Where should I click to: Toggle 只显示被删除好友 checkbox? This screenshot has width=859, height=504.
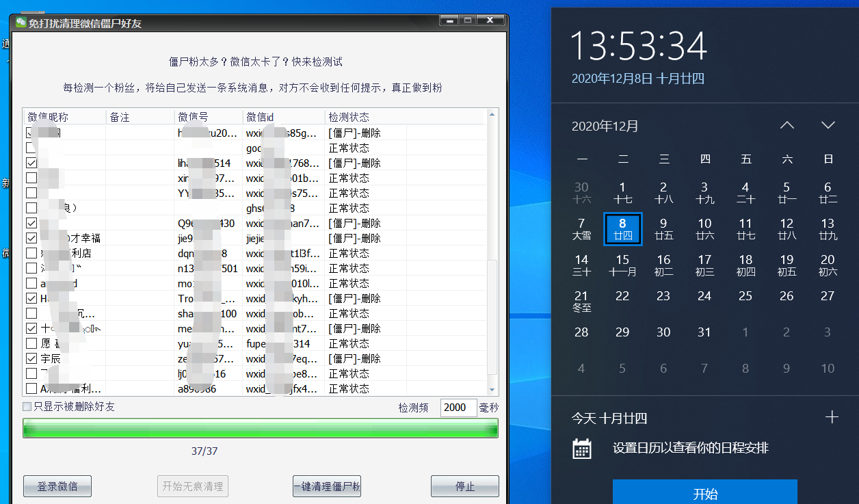click(x=27, y=407)
